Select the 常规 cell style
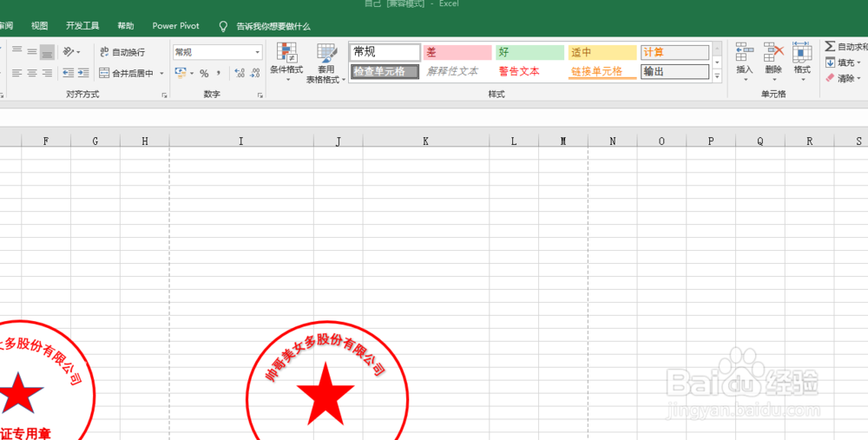Image resolution: width=868 pixels, height=440 pixels. (x=385, y=52)
